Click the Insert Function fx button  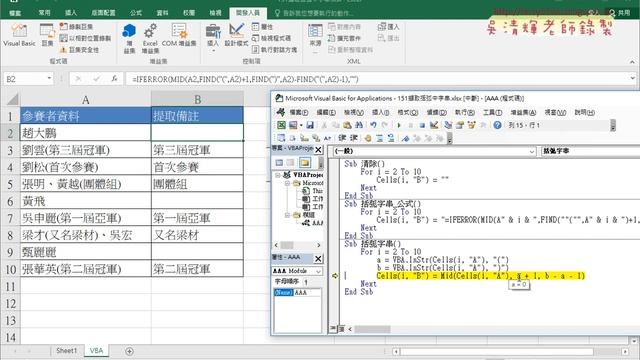point(115,78)
